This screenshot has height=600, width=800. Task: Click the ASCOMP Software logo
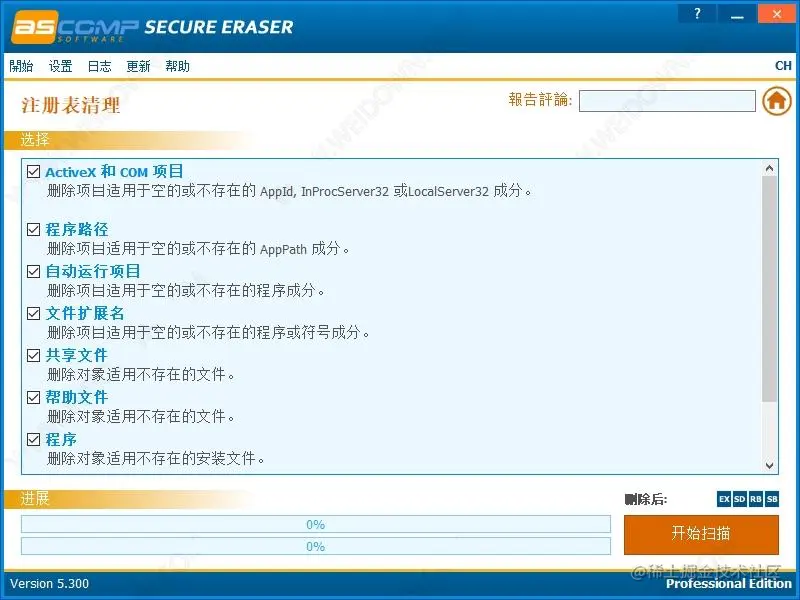tap(75, 27)
